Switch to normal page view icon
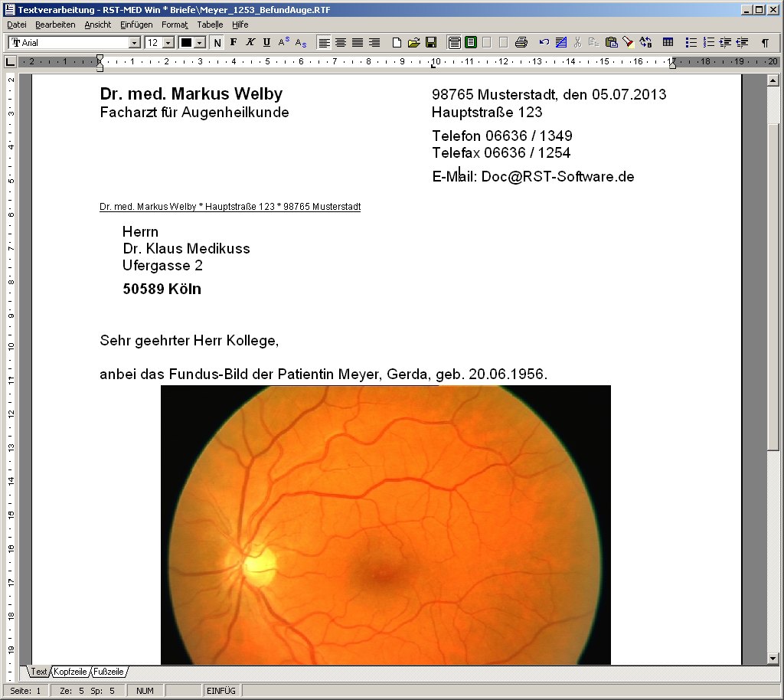This screenshot has height=700, width=784. point(454,42)
